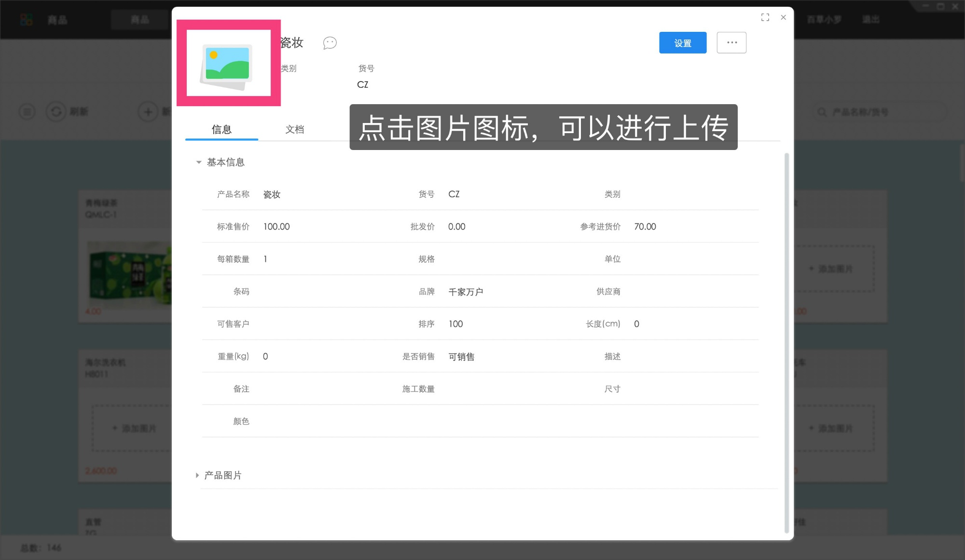Viewport: 965px width, 560px height.
Task: Click the colorful app logo at top left
Action: coord(26,19)
